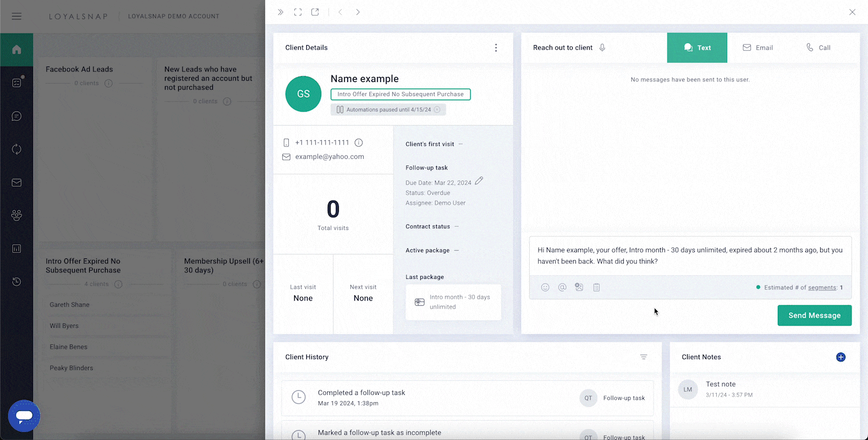
Task: Click the GS client avatar
Action: [x=303, y=94]
